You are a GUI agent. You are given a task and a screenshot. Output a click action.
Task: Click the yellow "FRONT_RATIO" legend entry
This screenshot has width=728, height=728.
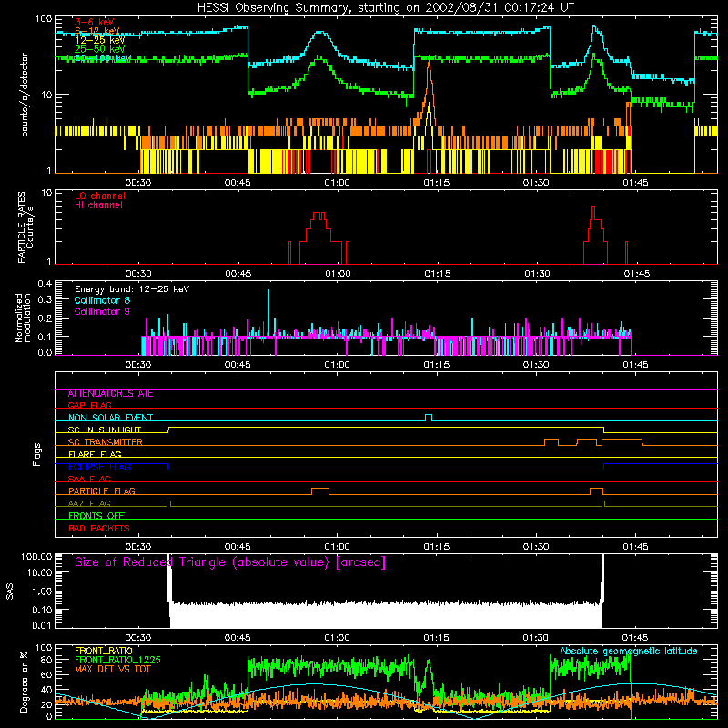(104, 651)
